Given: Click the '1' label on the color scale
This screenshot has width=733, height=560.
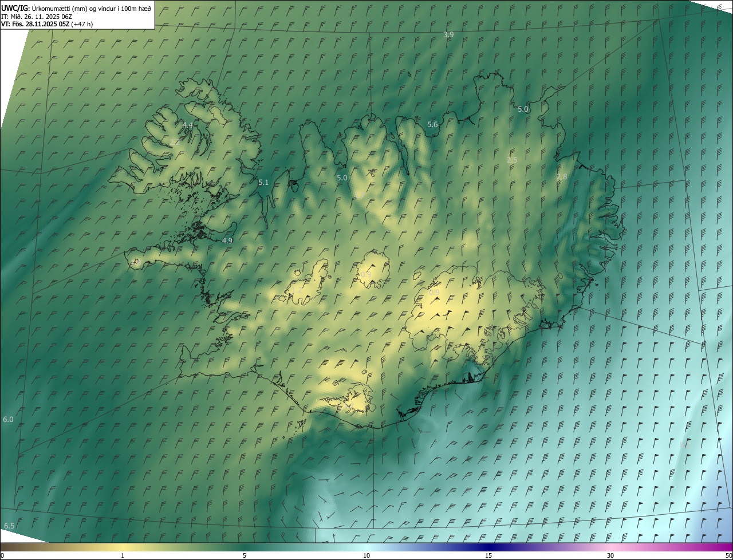Looking at the screenshot, I should [123, 555].
